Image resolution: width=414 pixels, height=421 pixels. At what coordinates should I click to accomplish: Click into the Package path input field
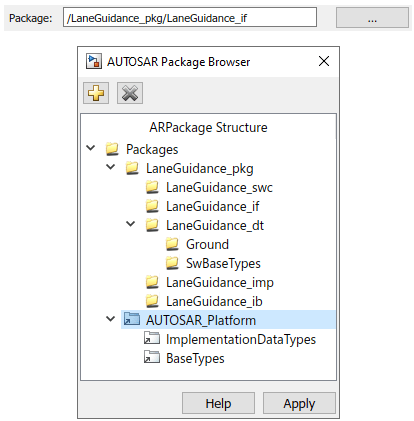[190, 17]
